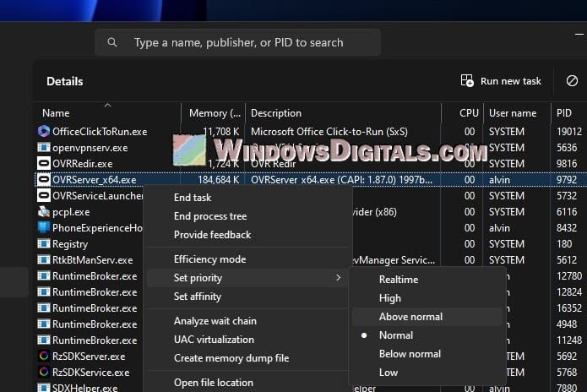Click the OVRServer_x64.exe icon

(43, 180)
